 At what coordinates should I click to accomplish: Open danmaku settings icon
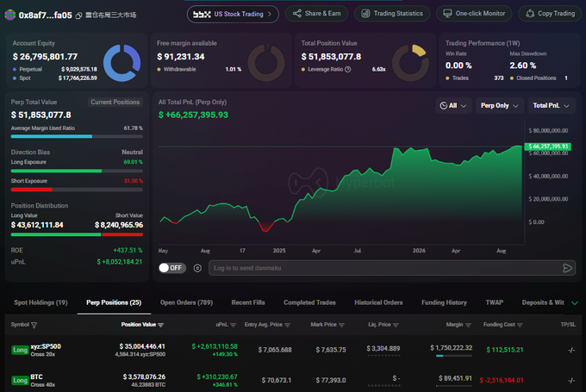pos(197,268)
